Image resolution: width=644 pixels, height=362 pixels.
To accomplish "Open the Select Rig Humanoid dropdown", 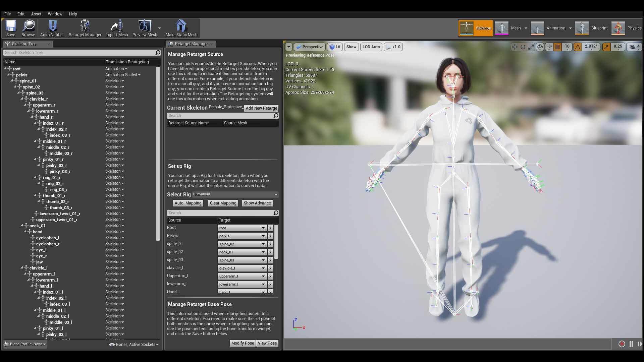I will [235, 194].
